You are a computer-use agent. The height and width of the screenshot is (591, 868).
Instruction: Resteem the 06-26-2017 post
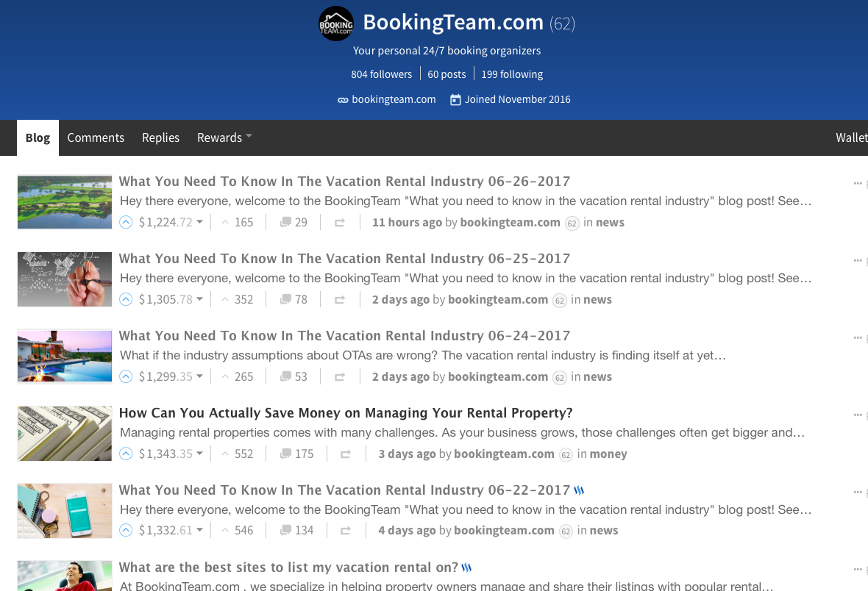(340, 223)
